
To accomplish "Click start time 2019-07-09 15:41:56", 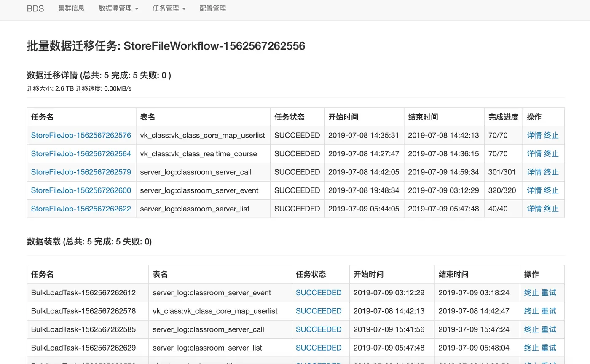I will (x=389, y=329).
